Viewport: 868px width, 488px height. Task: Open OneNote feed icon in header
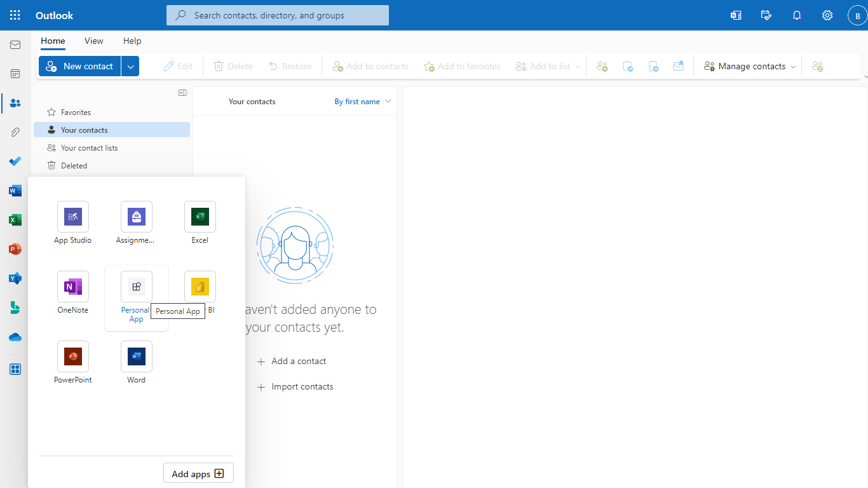click(x=736, y=15)
